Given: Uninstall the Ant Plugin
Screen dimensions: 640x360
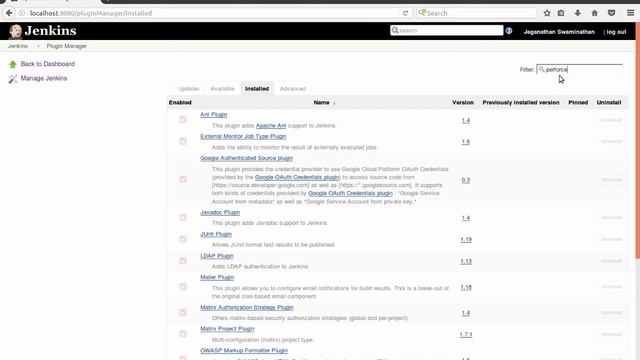Looking at the screenshot, I should 611,120.
